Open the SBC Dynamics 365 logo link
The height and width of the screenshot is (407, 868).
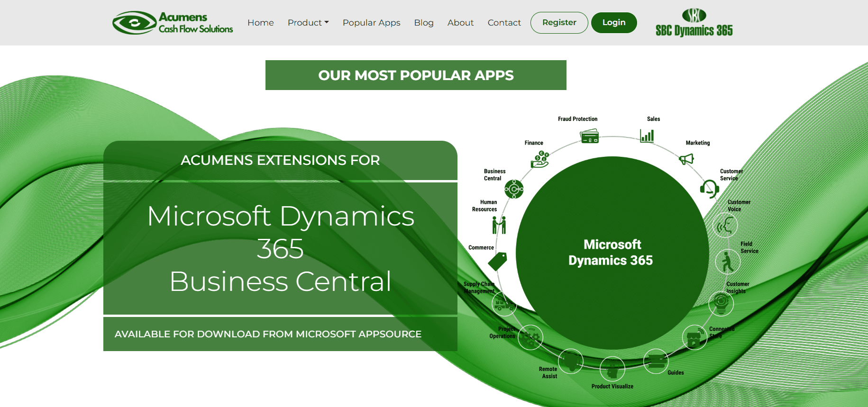click(x=694, y=23)
